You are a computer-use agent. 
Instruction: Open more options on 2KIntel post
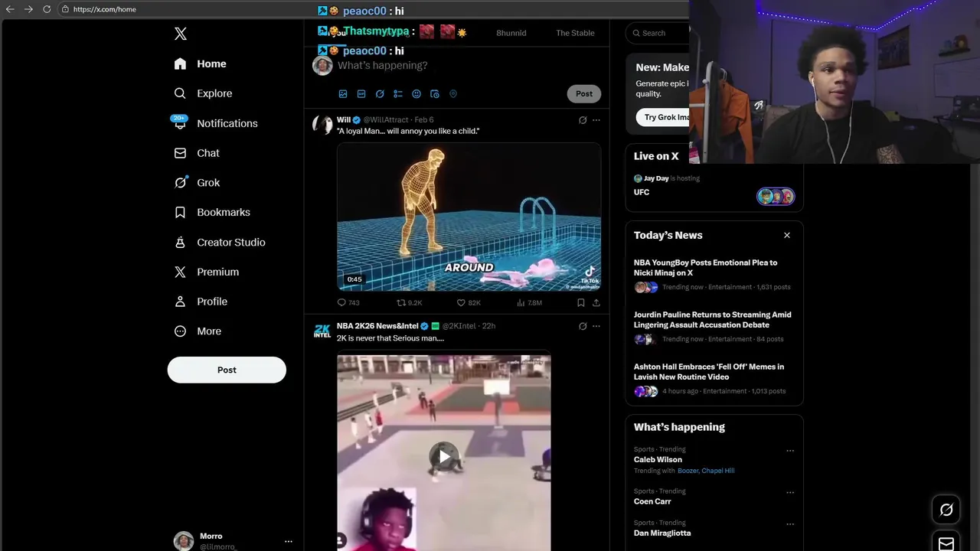coord(596,326)
